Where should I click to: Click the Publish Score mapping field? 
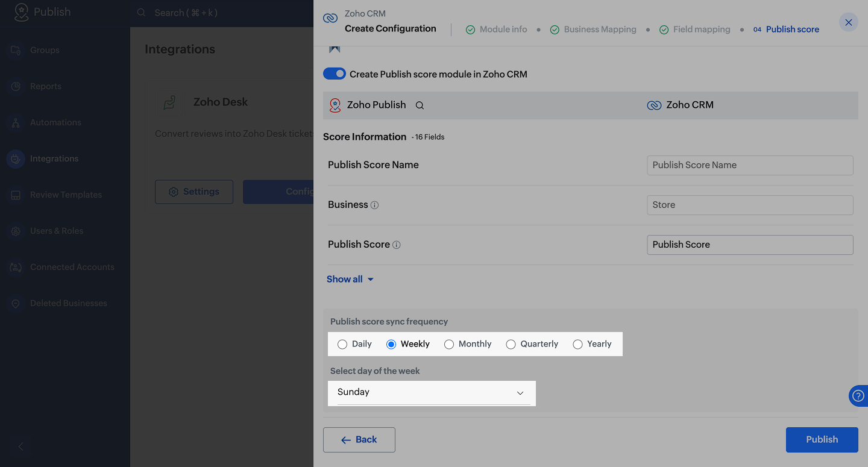(750, 245)
